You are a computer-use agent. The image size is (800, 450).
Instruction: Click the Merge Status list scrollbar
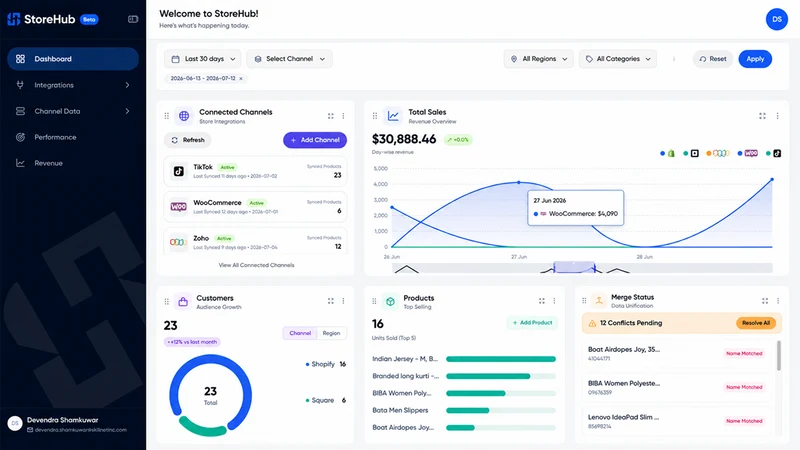click(779, 356)
